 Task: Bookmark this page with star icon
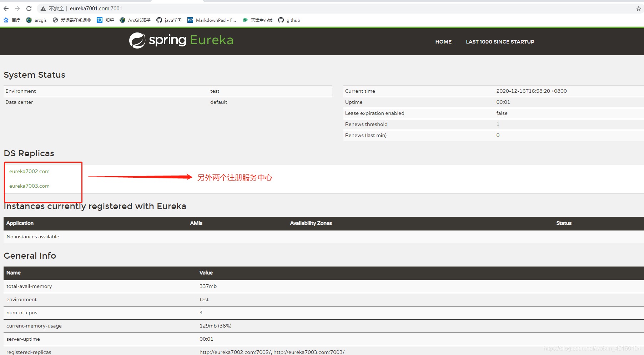click(x=638, y=9)
